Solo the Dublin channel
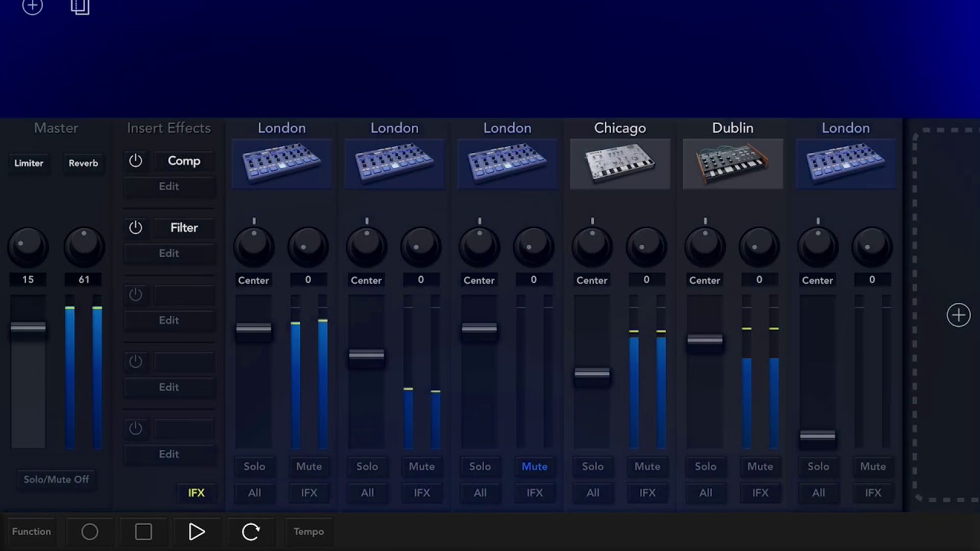The width and height of the screenshot is (980, 551). point(705,466)
